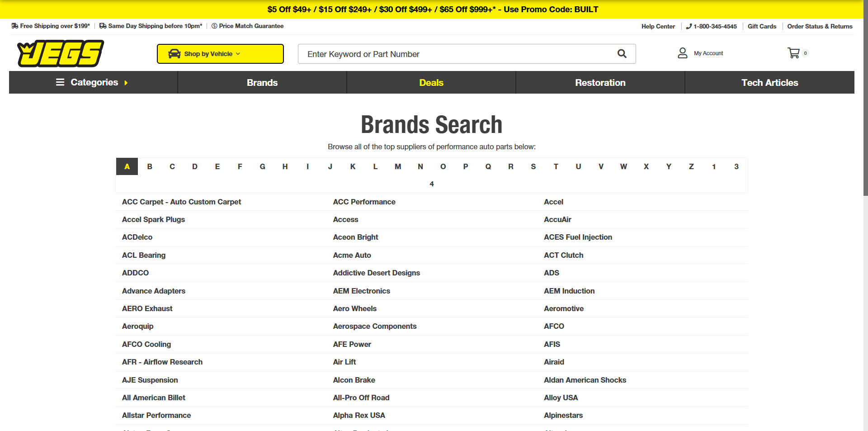This screenshot has height=431, width=868.
Task: Open the Restoration navigation tab
Action: 600,82
